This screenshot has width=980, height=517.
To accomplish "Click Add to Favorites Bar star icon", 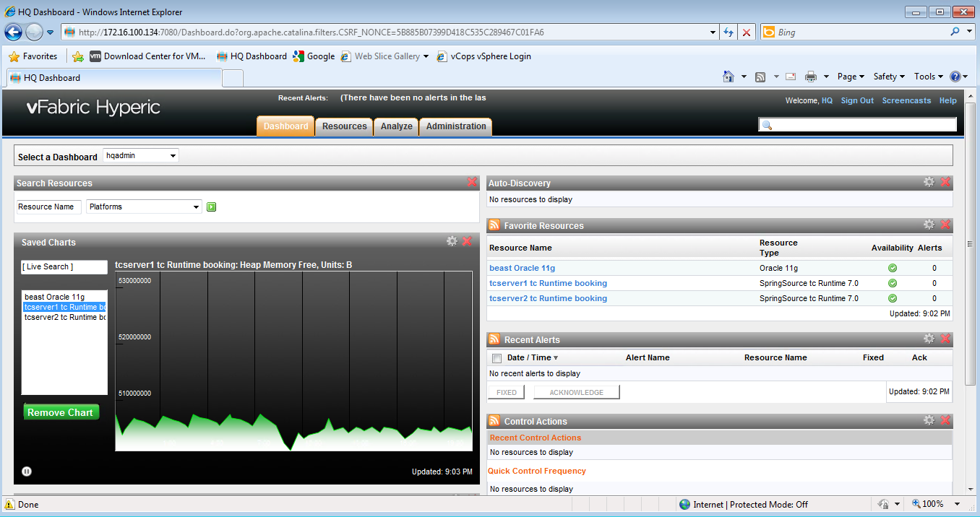I will pyautogui.click(x=78, y=56).
